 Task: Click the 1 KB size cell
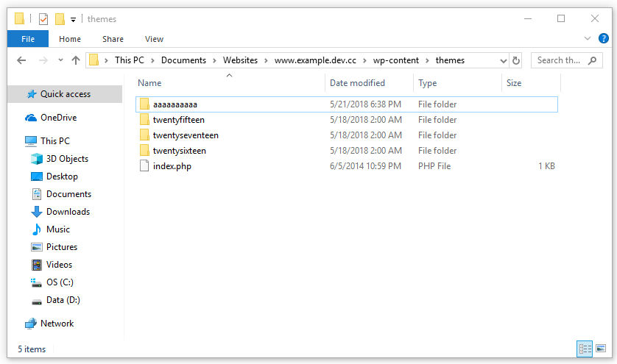pos(546,166)
